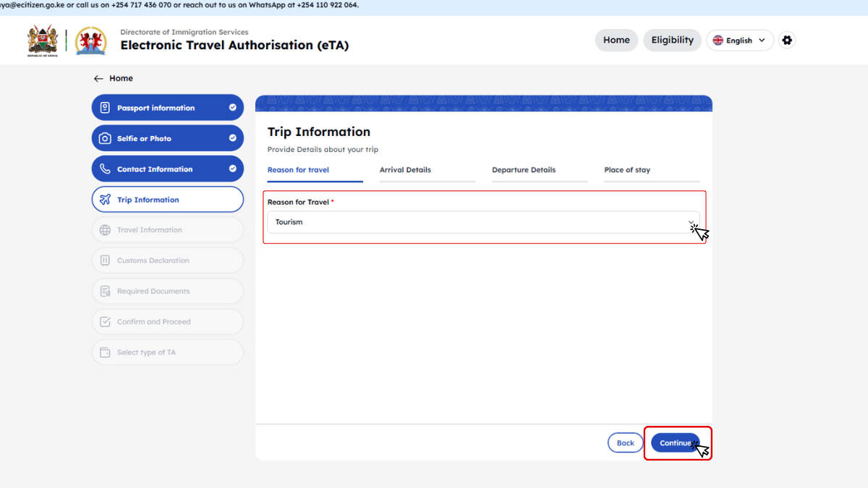Open the English language dropdown
Image resolution: width=868 pixels, height=488 pixels.
coord(739,40)
